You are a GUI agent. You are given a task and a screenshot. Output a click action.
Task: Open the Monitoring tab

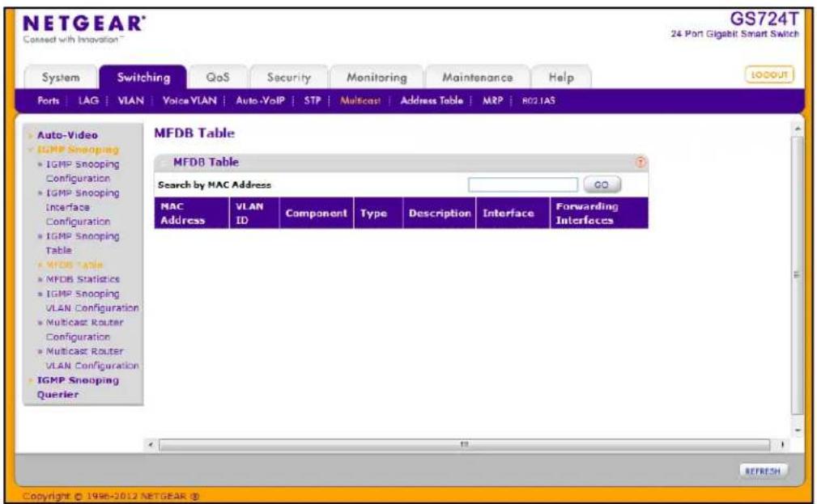(x=377, y=78)
